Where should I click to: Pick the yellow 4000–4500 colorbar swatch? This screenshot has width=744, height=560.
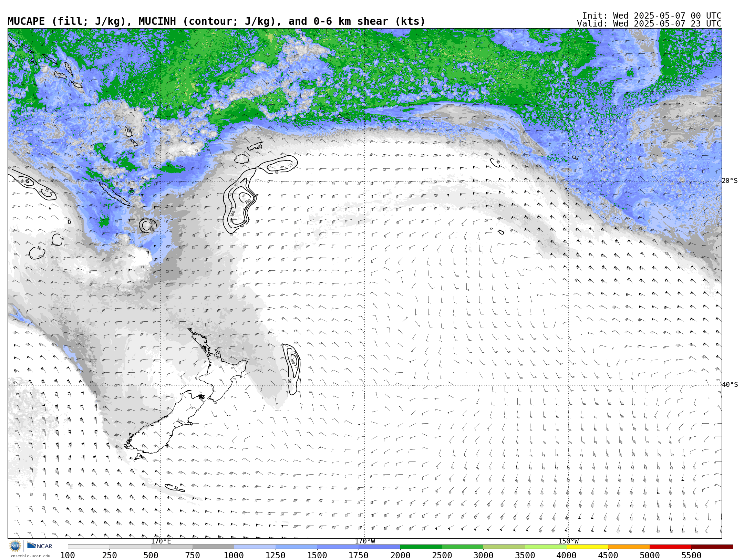click(587, 547)
